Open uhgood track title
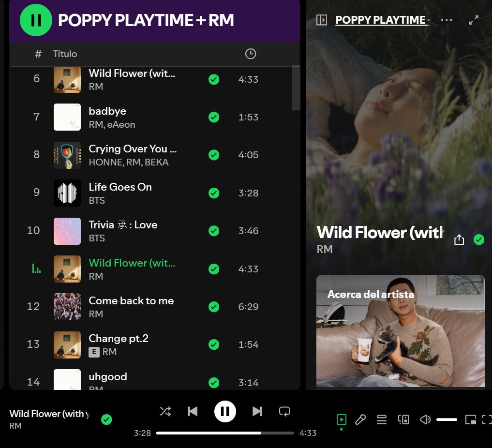This screenshot has height=448, width=492. (108, 377)
